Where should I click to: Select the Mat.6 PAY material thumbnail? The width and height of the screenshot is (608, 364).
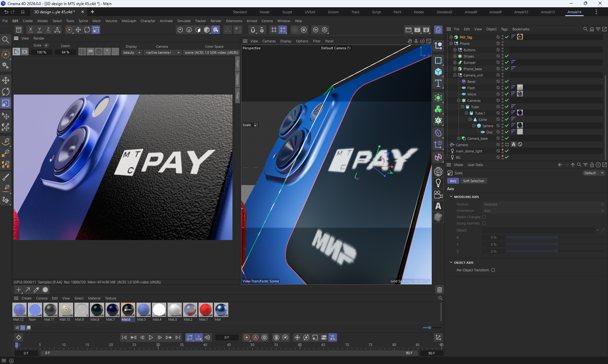pyautogui.click(x=128, y=310)
